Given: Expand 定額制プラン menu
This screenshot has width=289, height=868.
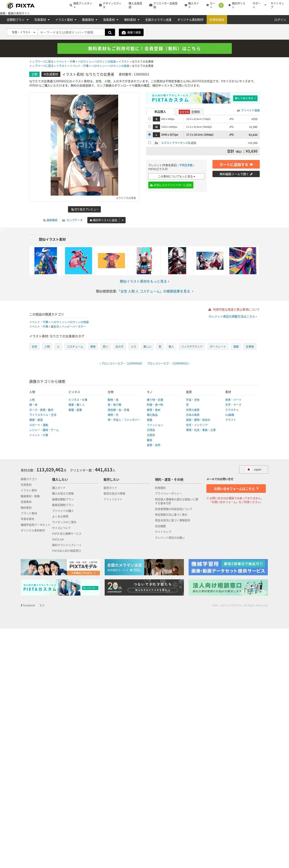Looking at the screenshot, I should (17, 20).
